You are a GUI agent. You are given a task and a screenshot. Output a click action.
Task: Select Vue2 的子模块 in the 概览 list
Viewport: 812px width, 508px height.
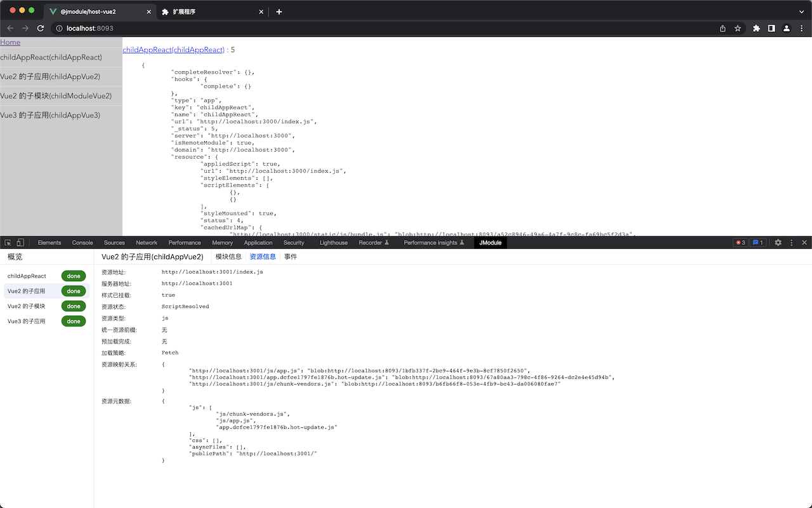click(x=46, y=306)
